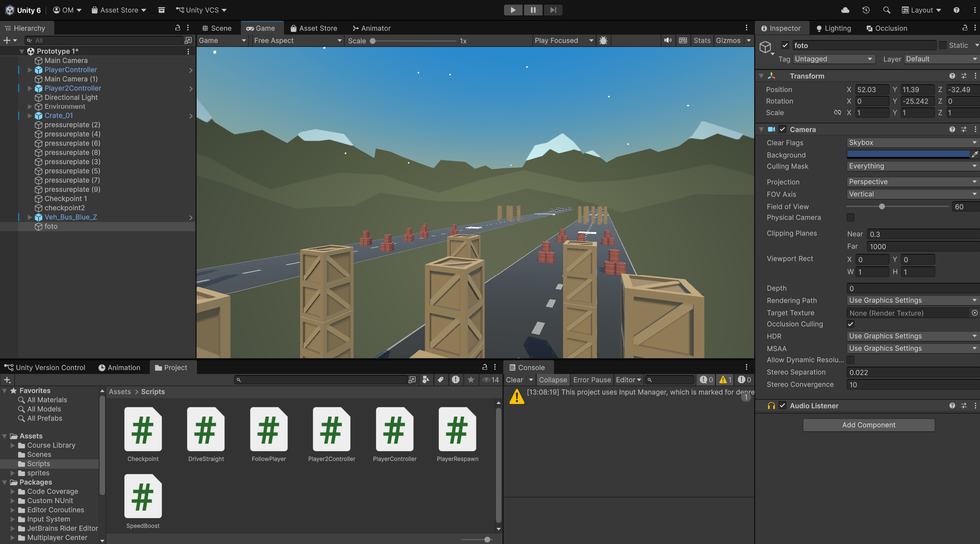Screen dimensions: 980x544
Task: Click the Background color swatch
Action: click(908, 154)
